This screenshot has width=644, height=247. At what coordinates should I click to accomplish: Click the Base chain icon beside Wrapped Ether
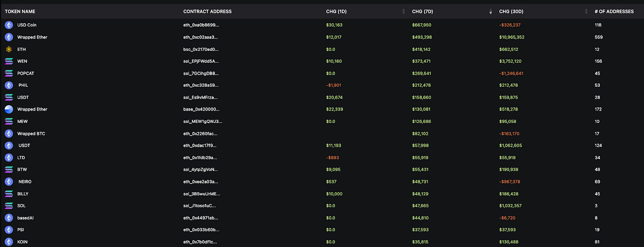coord(8,109)
